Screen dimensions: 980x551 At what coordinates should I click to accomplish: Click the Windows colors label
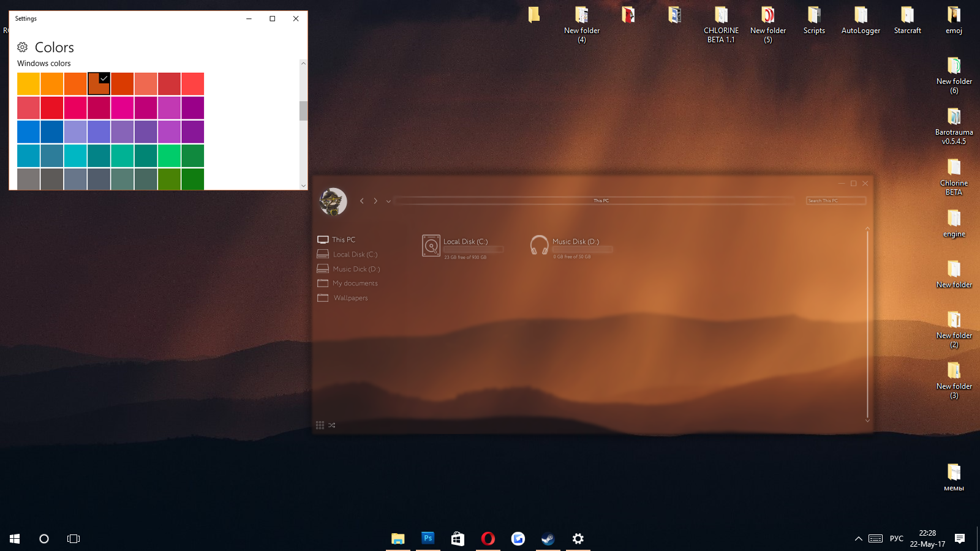click(44, 64)
